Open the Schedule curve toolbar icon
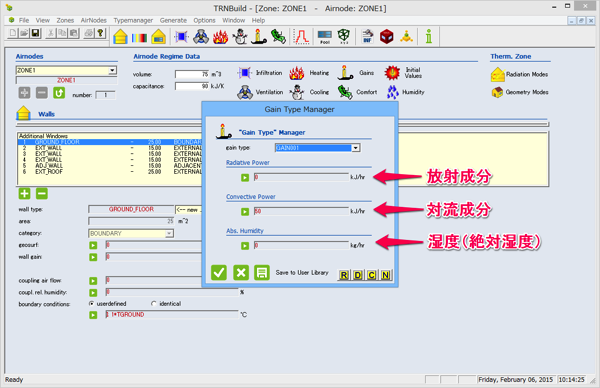600x388 pixels. point(302,37)
